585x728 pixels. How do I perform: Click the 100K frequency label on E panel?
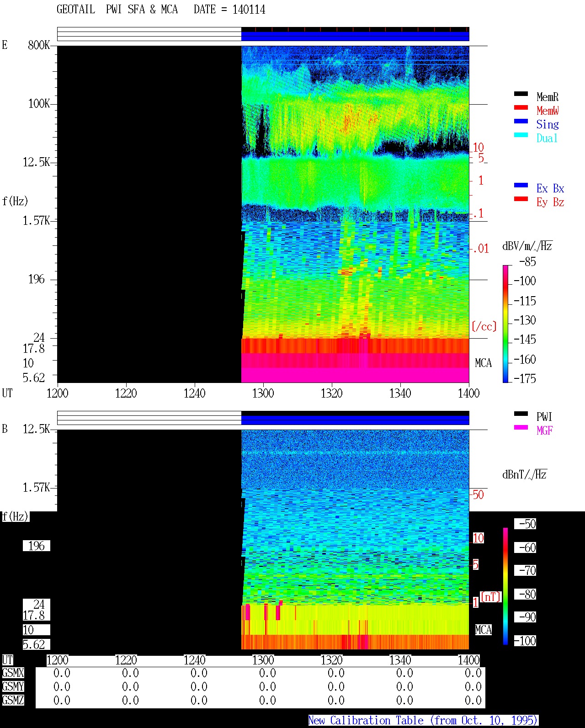(39, 103)
